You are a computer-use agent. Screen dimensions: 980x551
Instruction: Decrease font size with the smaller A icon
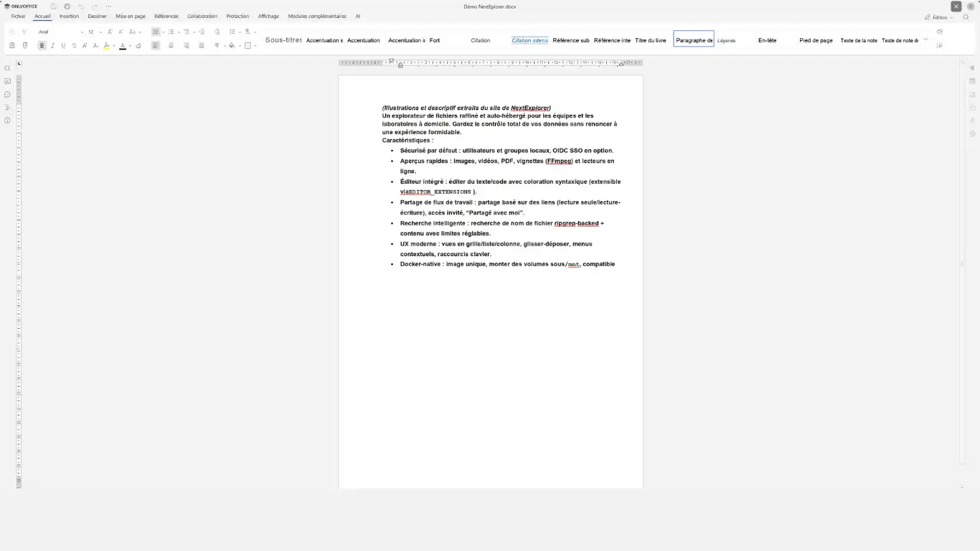[x=121, y=32]
